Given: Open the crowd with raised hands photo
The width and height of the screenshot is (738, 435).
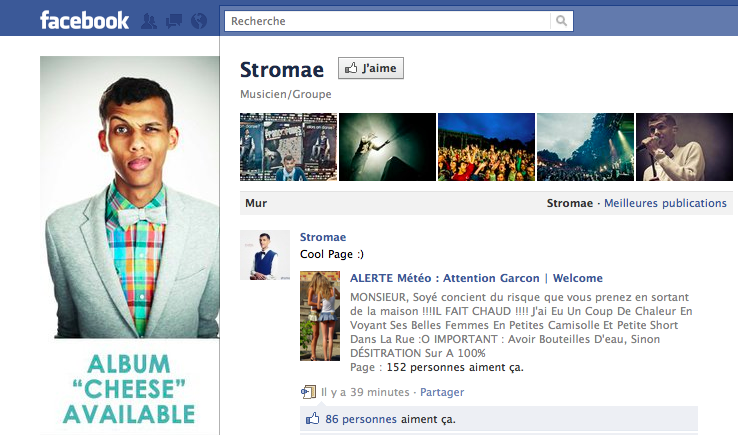Looking at the screenshot, I should [486, 147].
